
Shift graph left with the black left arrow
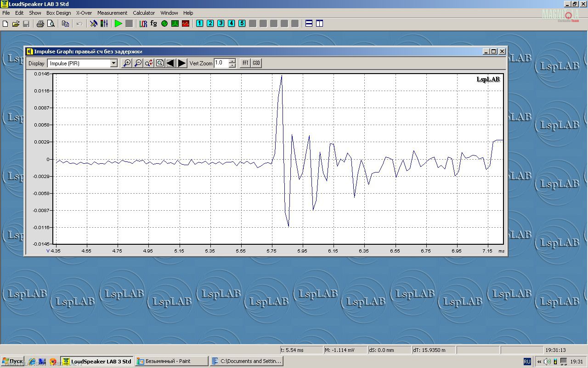170,63
